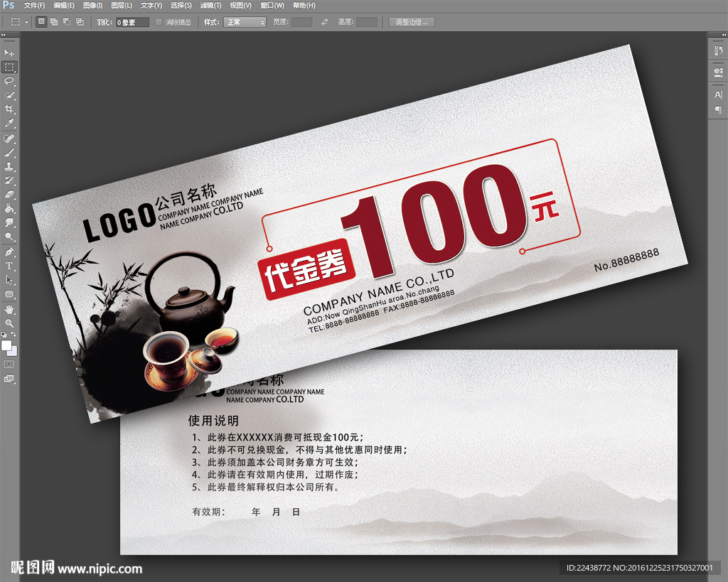
Task: Select the Eraser tool
Action: click(9, 194)
